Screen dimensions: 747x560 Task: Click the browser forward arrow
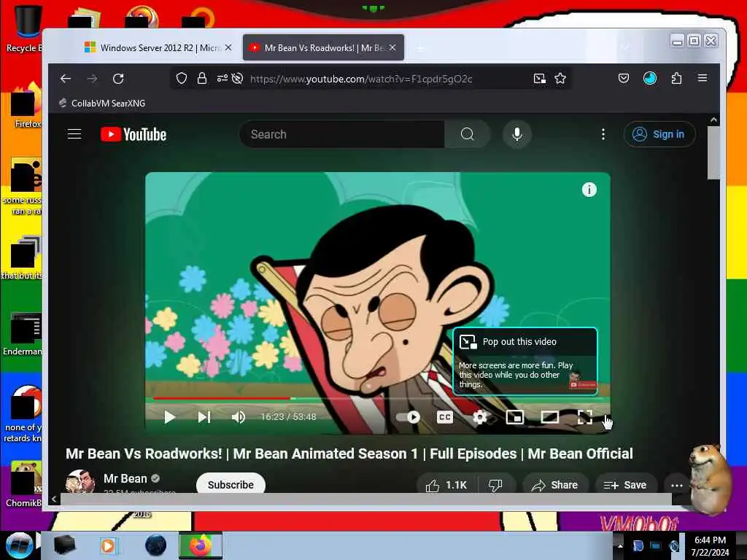tap(92, 79)
